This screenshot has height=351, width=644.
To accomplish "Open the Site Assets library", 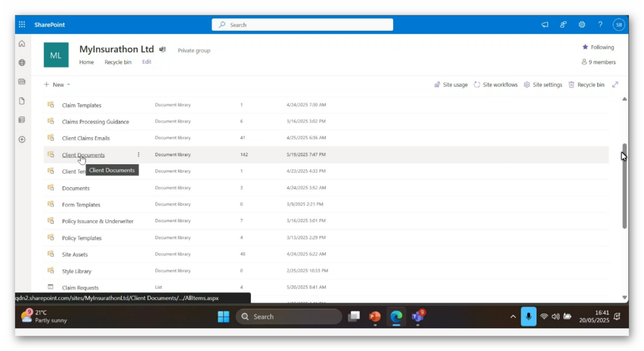I will [x=75, y=254].
